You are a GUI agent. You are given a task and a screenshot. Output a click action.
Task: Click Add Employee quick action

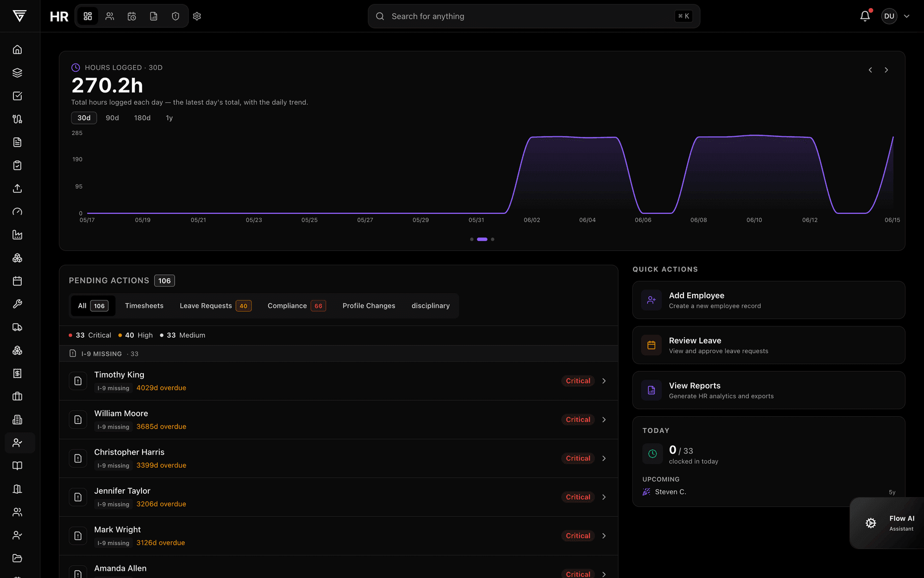769,300
